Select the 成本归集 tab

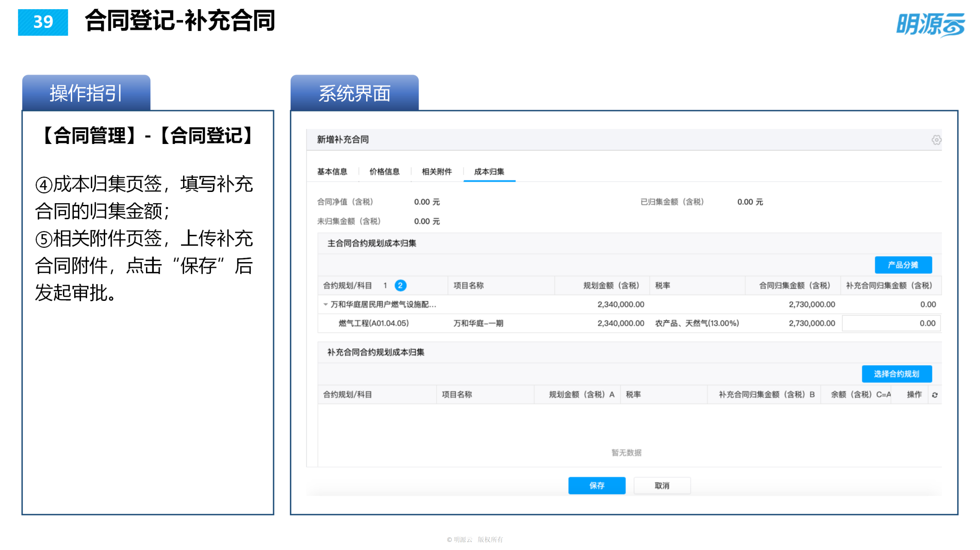pyautogui.click(x=489, y=171)
